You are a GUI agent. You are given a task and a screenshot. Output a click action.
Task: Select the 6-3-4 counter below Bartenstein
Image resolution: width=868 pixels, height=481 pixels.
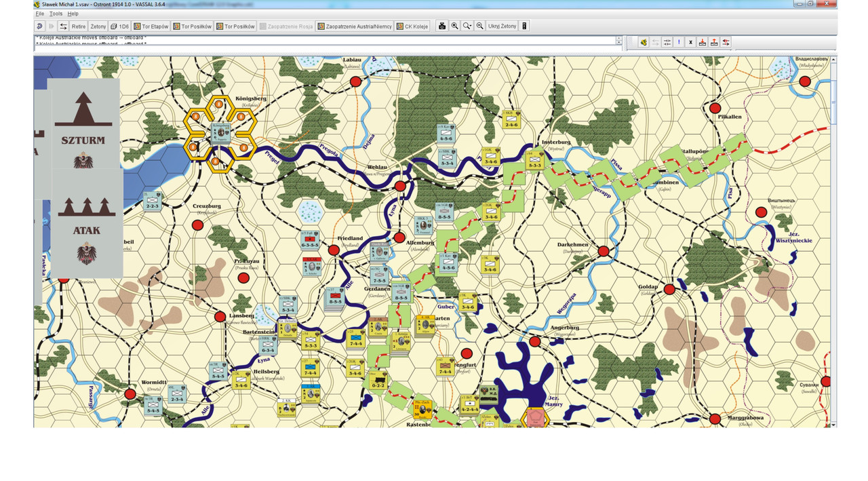(268, 346)
